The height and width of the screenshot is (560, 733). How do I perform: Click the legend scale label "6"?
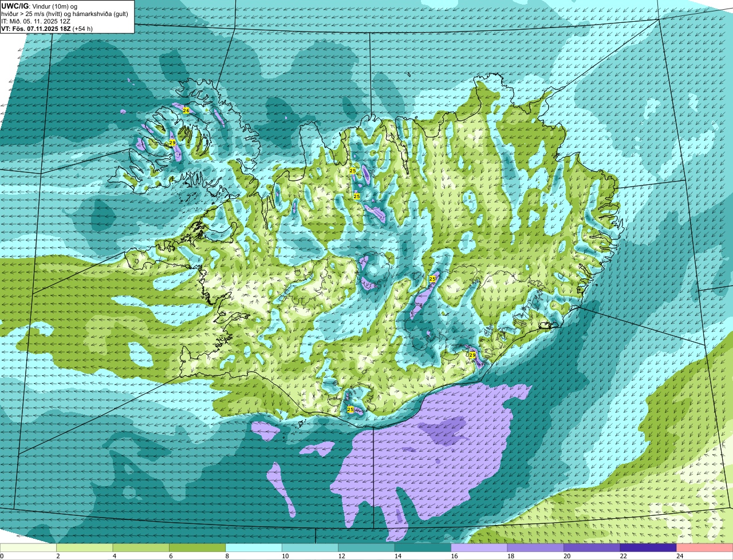[x=170, y=555]
